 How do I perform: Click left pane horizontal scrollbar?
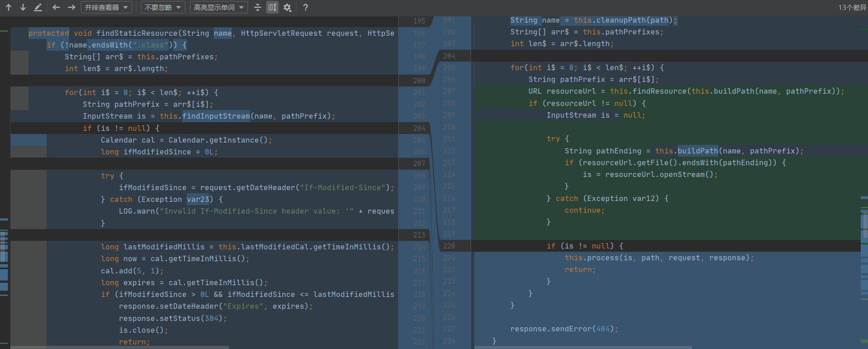click(x=120, y=347)
